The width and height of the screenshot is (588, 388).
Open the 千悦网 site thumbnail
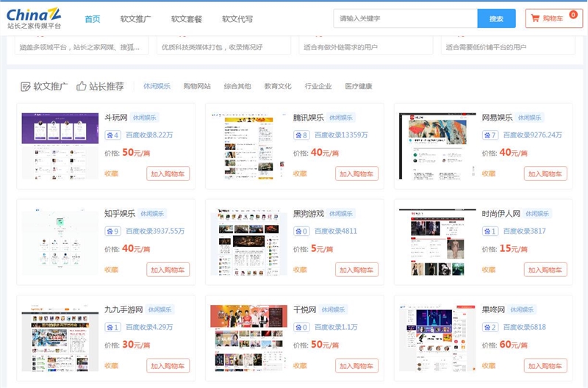(248, 338)
